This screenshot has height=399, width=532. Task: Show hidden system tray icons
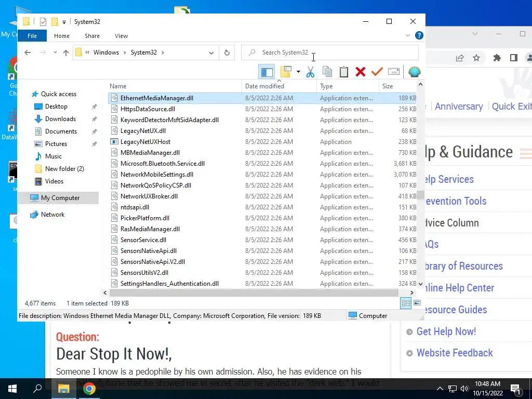(440, 389)
